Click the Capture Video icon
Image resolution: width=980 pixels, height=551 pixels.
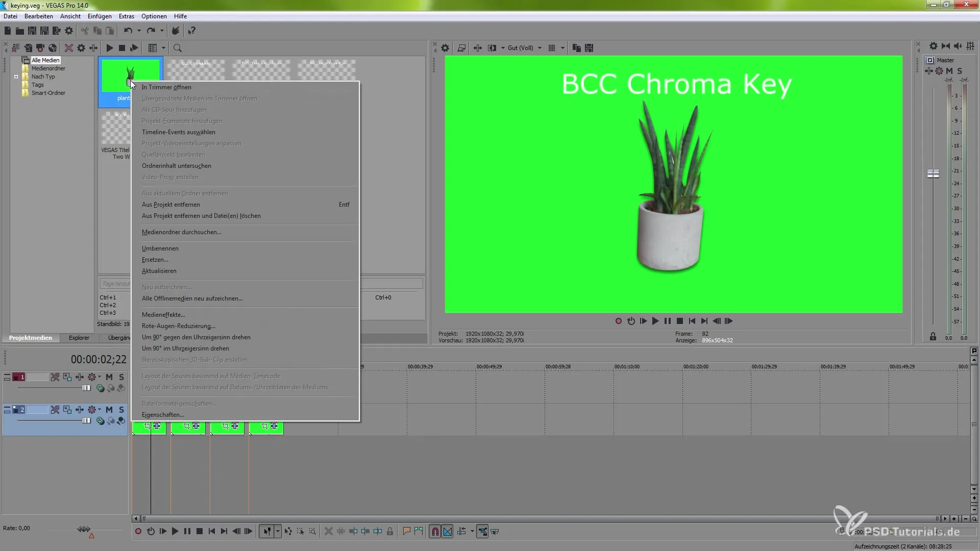pos(40,48)
